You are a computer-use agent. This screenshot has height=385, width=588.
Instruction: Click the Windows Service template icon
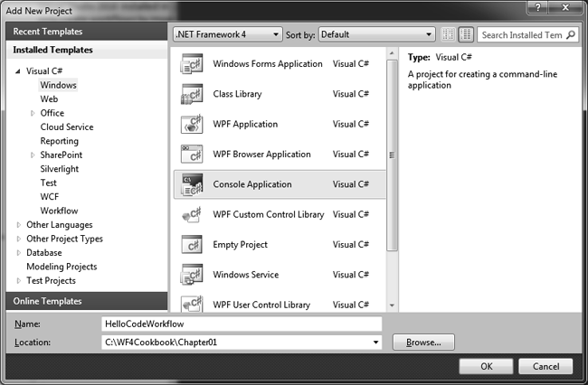tap(192, 275)
